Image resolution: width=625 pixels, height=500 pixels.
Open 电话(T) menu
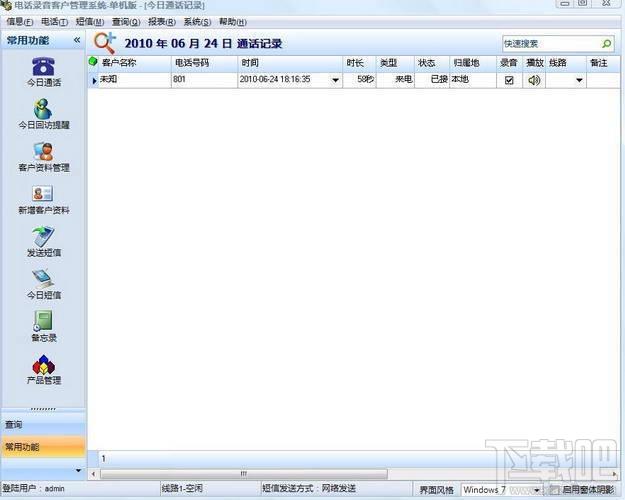click(x=55, y=22)
